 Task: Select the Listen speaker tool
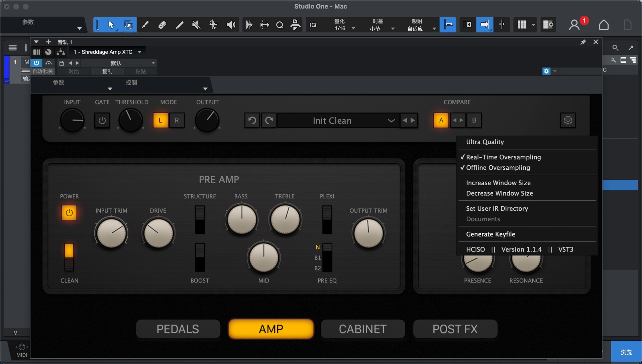(x=231, y=25)
